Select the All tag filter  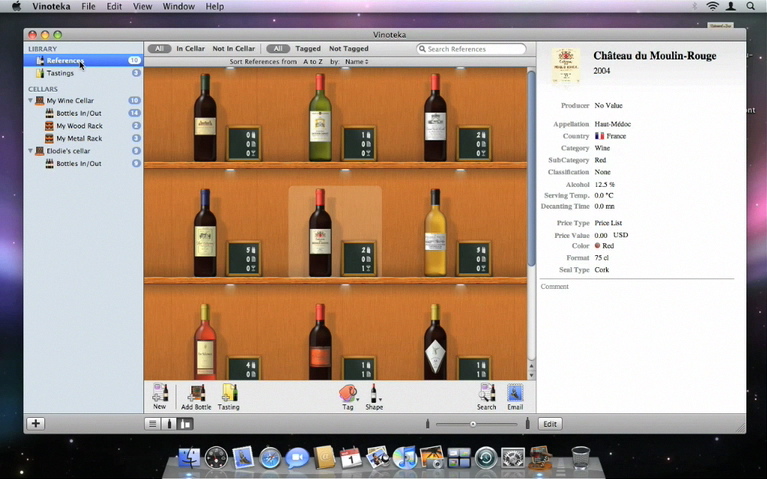point(278,48)
